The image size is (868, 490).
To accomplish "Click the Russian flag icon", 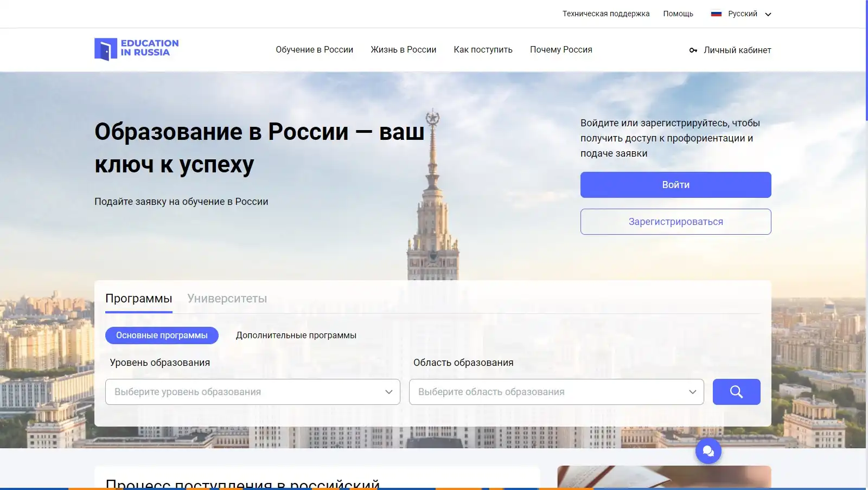I will (x=716, y=14).
